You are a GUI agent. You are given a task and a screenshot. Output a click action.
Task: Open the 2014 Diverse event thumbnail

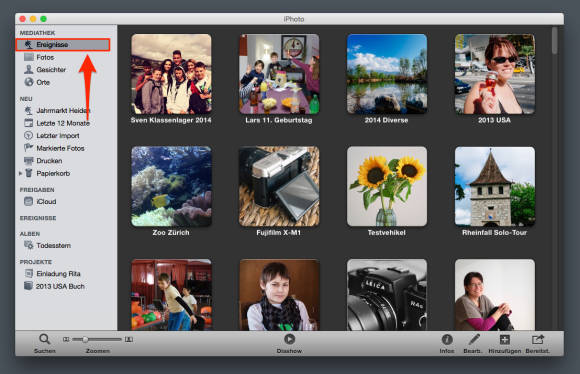(387, 74)
